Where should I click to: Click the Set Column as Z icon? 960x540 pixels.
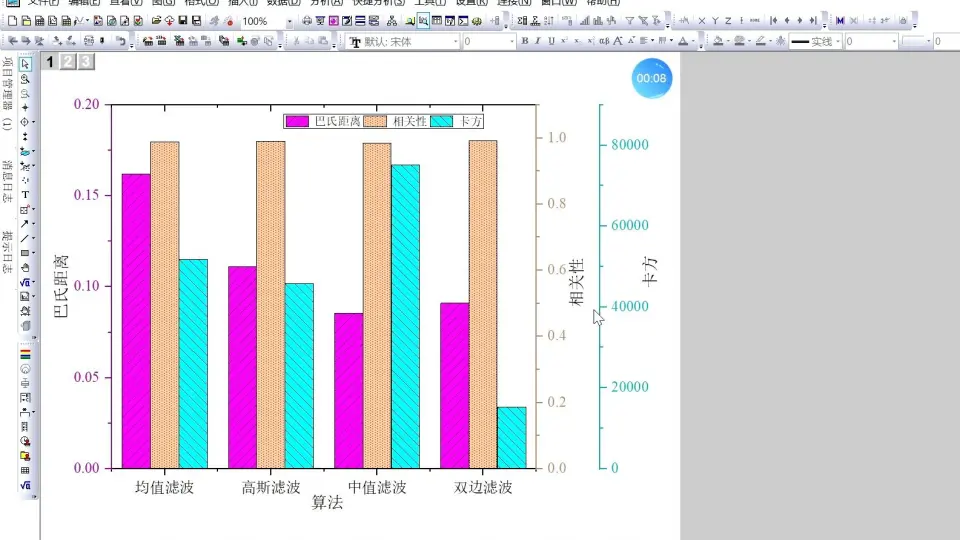click(728, 21)
